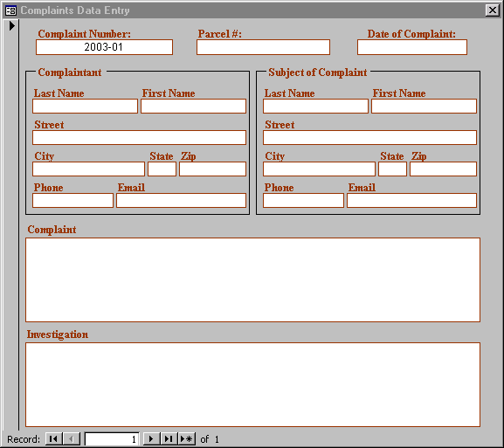Image resolution: width=504 pixels, height=448 pixels.
Task: Go to previous record button
Action: 72,439
